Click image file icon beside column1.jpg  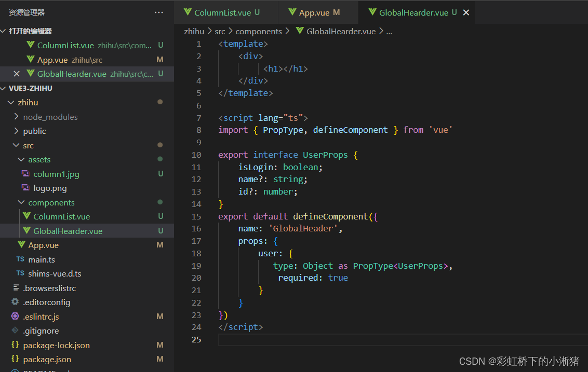pos(25,173)
